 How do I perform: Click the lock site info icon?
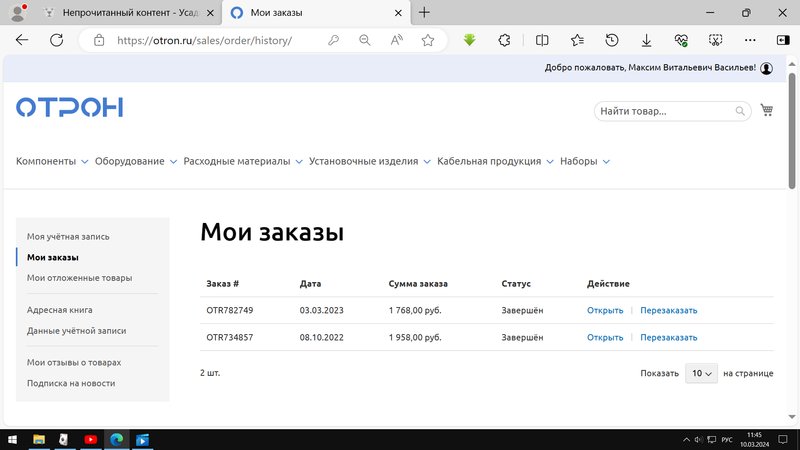pos(99,40)
